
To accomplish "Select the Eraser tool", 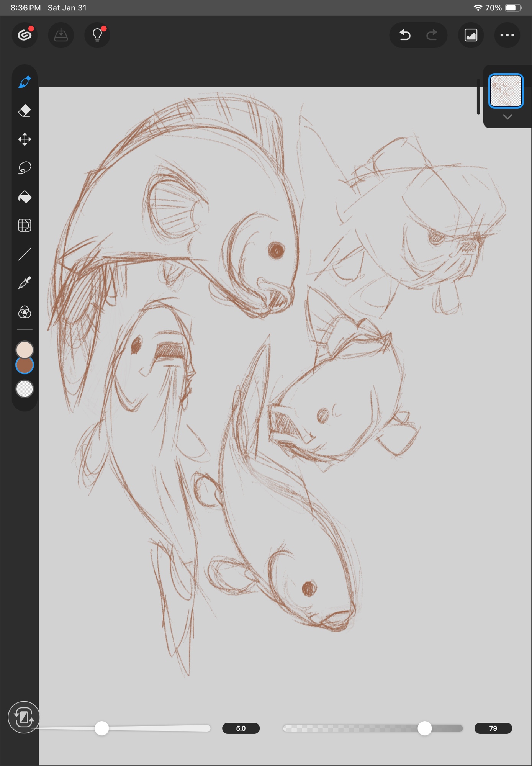I will [25, 111].
